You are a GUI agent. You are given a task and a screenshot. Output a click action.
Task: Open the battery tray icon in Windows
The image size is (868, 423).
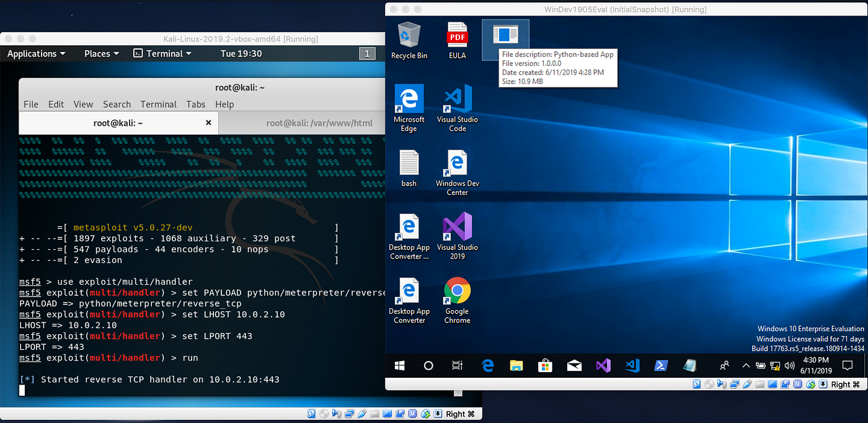pyautogui.click(x=761, y=366)
